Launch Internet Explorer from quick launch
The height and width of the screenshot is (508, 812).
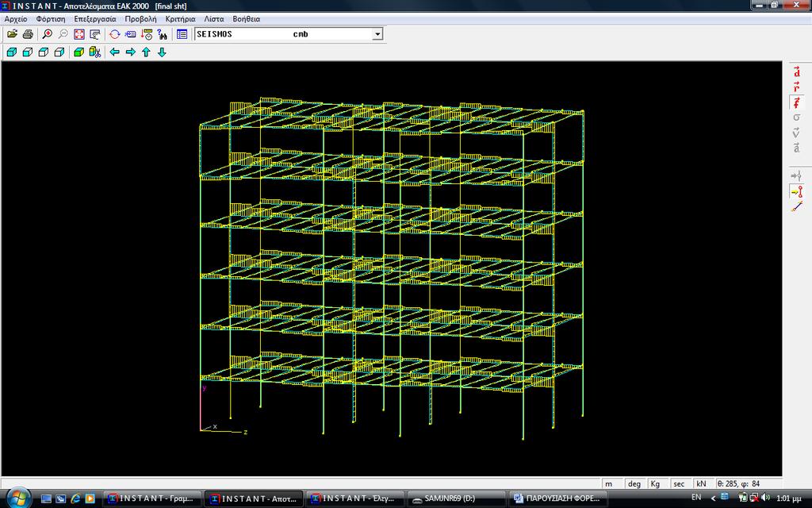(75, 498)
